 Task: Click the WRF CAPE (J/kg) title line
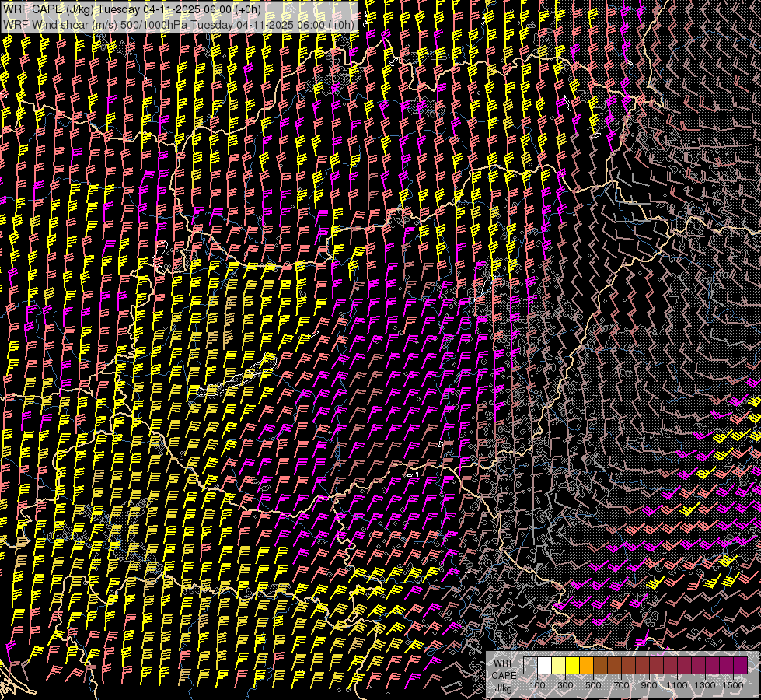(132, 9)
